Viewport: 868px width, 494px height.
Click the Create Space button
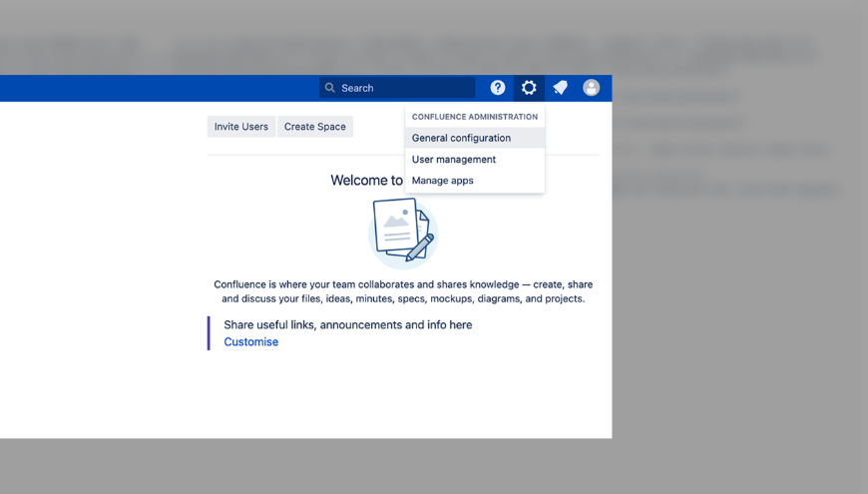[x=315, y=127]
